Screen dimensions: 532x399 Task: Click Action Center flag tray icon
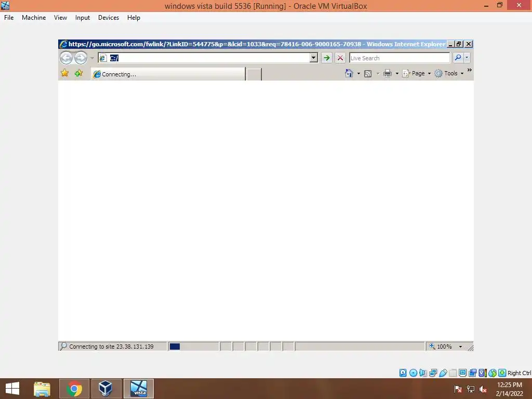458,389
